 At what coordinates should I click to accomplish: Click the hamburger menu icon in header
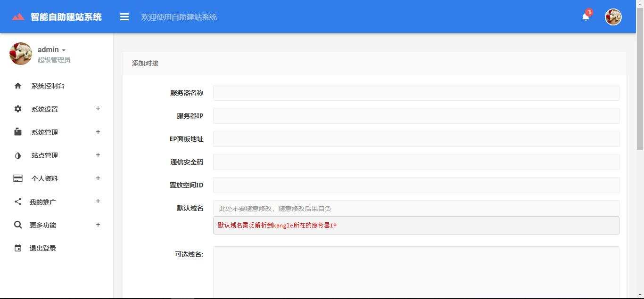pyautogui.click(x=124, y=16)
